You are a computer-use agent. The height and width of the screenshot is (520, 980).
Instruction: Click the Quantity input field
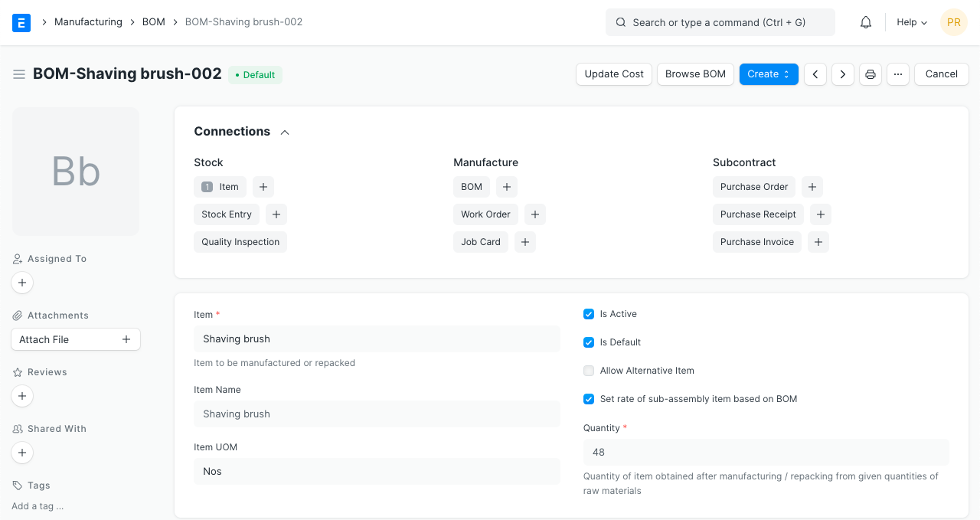tap(766, 453)
